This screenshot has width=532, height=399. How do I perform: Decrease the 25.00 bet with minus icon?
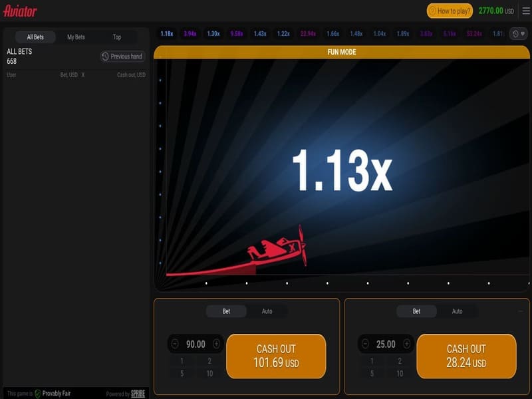click(365, 344)
